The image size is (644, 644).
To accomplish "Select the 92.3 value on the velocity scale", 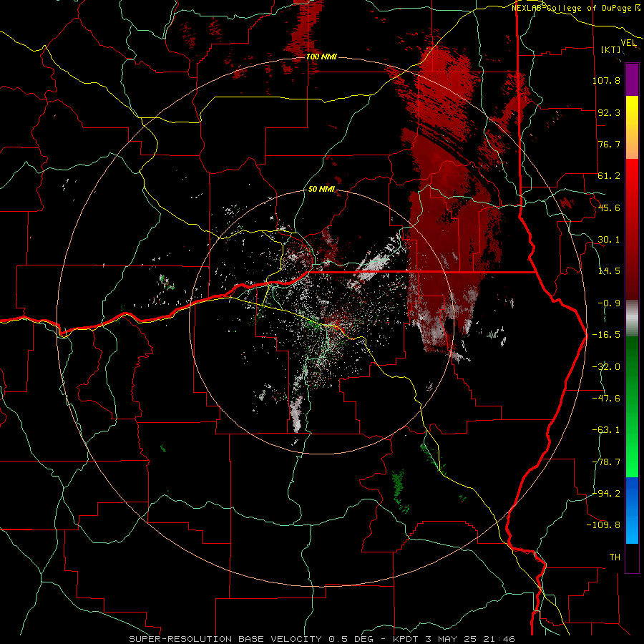I will 609,112.
